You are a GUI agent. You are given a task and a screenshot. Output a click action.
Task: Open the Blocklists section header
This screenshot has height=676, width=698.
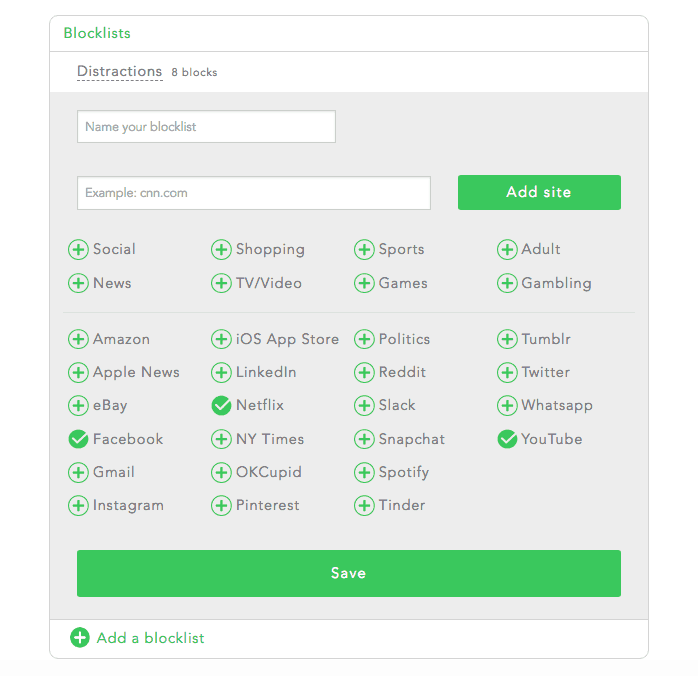[97, 33]
